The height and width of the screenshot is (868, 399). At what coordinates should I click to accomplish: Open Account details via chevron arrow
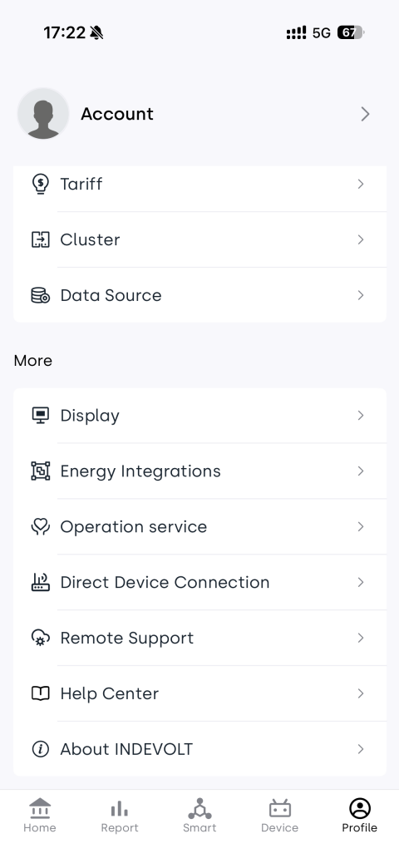[365, 114]
